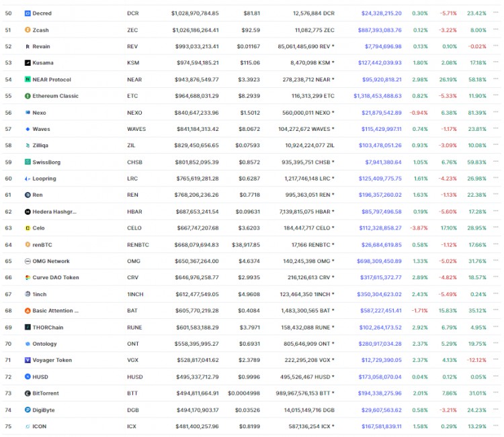Click the Zilliqa logo icon
Image resolution: width=504 pixels, height=437 pixels.
(28, 145)
